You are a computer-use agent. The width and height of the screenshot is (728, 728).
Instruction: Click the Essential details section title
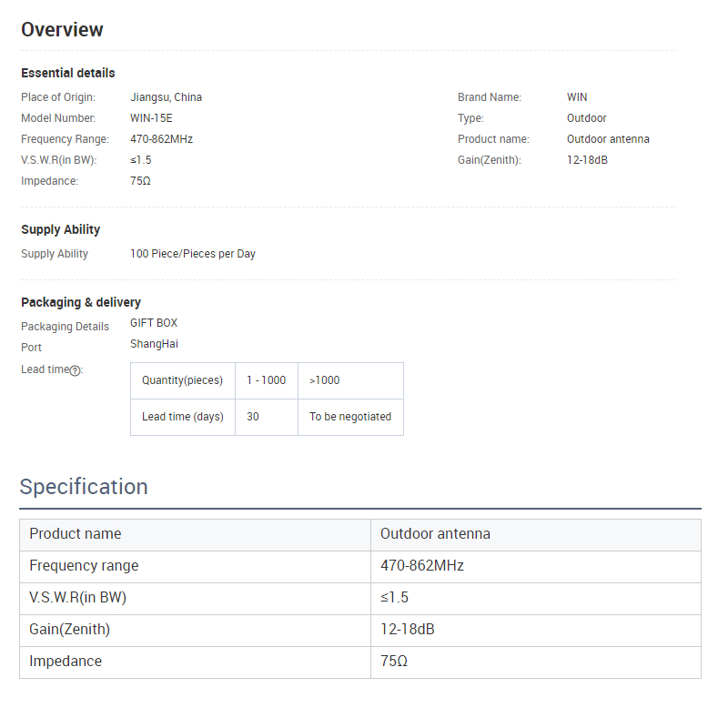(x=68, y=73)
